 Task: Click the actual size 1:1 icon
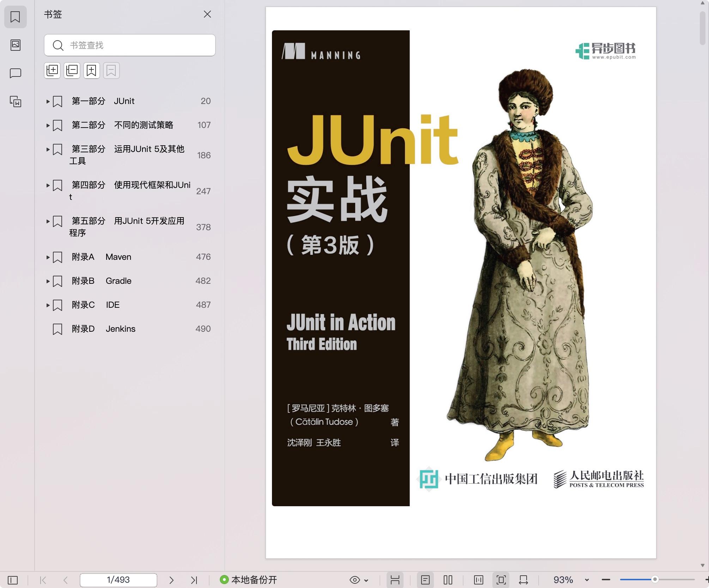coord(479,580)
